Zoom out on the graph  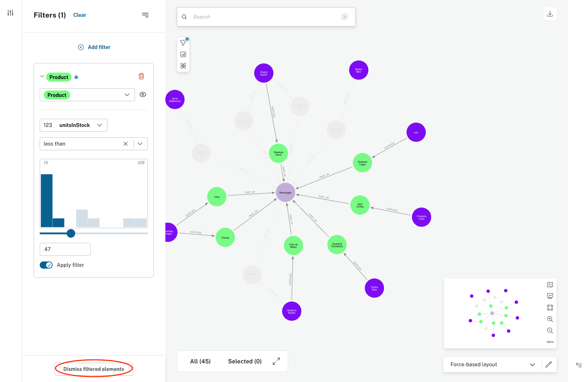[550, 330]
